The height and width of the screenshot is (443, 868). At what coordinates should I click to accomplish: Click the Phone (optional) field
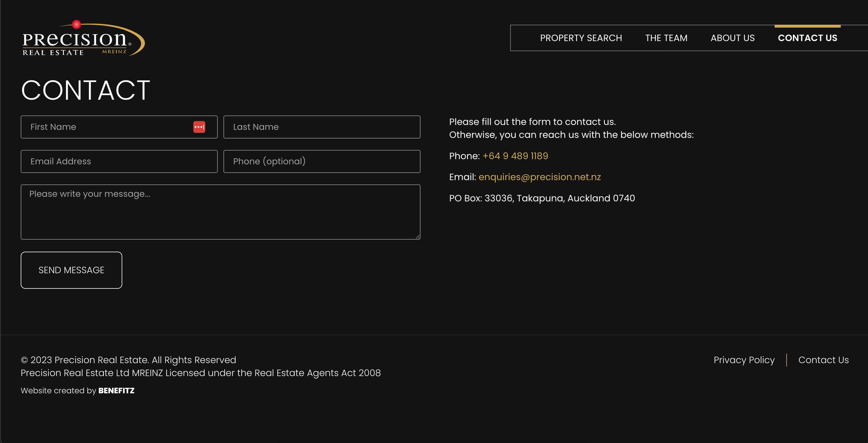(x=322, y=161)
